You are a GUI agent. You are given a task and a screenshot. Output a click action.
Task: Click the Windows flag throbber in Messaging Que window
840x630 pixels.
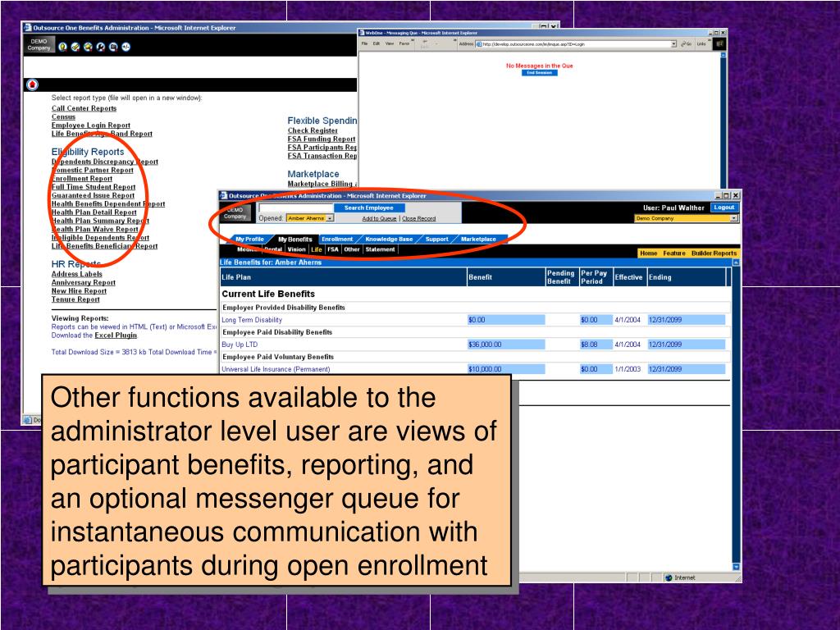[719, 44]
